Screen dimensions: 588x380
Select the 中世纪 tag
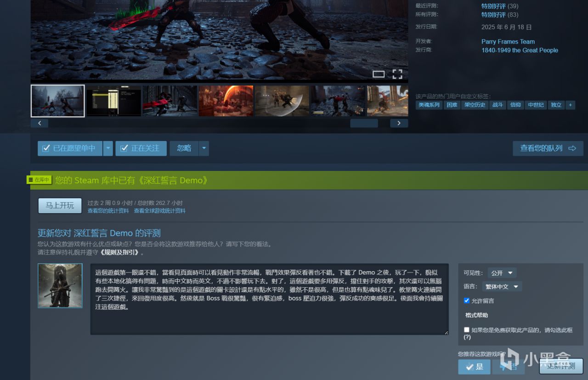tap(536, 105)
